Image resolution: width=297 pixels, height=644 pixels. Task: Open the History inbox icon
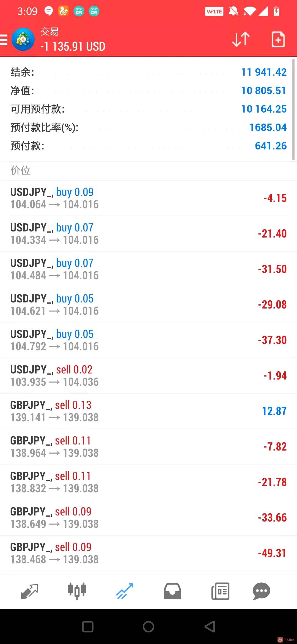172,591
